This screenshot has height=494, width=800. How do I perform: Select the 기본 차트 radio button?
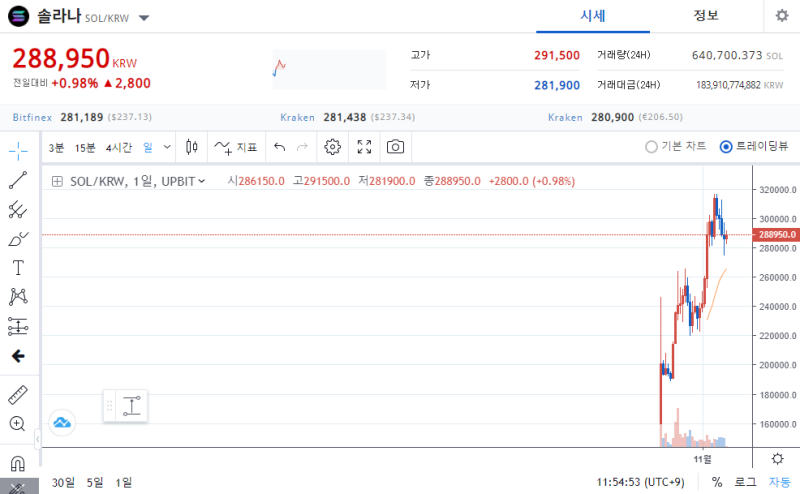tap(651, 147)
